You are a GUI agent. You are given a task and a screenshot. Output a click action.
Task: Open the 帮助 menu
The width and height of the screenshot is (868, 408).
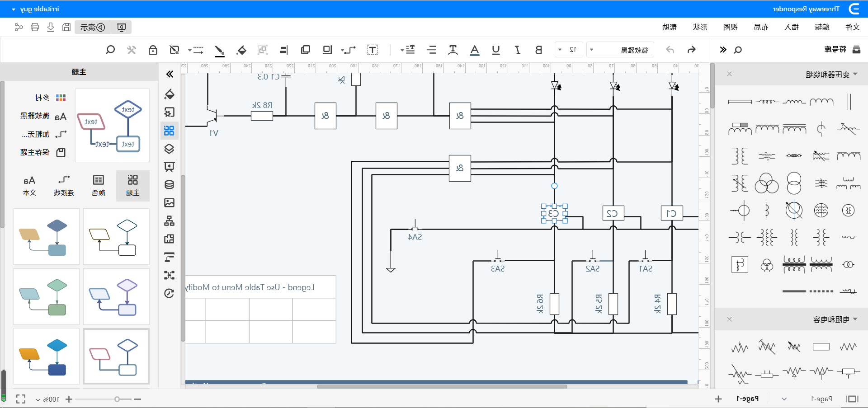tap(670, 27)
